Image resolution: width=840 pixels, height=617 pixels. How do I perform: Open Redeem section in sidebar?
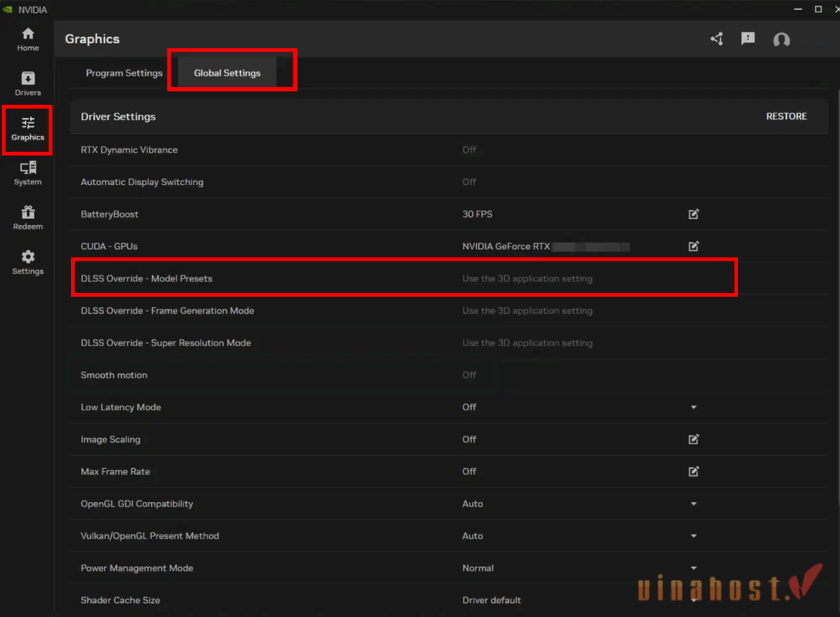pyautogui.click(x=28, y=218)
